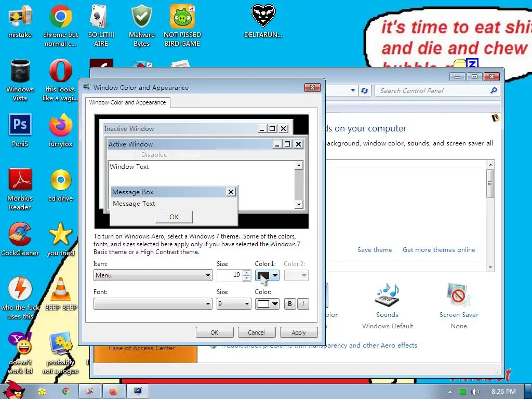Expand the Item dropdown showing Menu
This screenshot has height=399, width=532.
[x=153, y=275]
